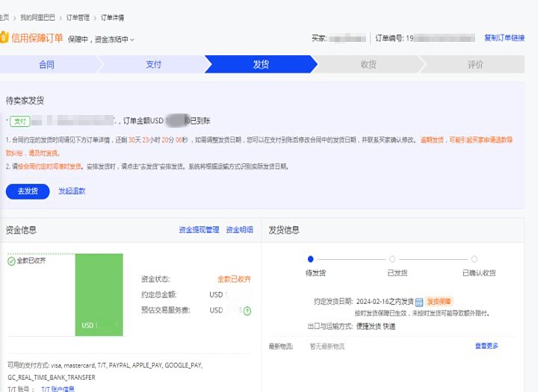Image resolution: width=538 pixels, height=392 pixels.
Task: Select the 评价 progress step
Action: (475, 64)
